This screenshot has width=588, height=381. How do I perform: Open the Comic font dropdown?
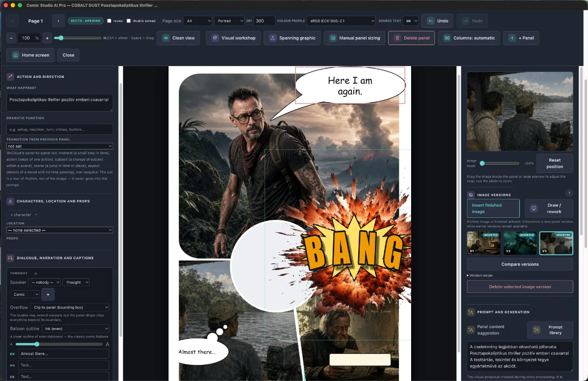coord(24,294)
